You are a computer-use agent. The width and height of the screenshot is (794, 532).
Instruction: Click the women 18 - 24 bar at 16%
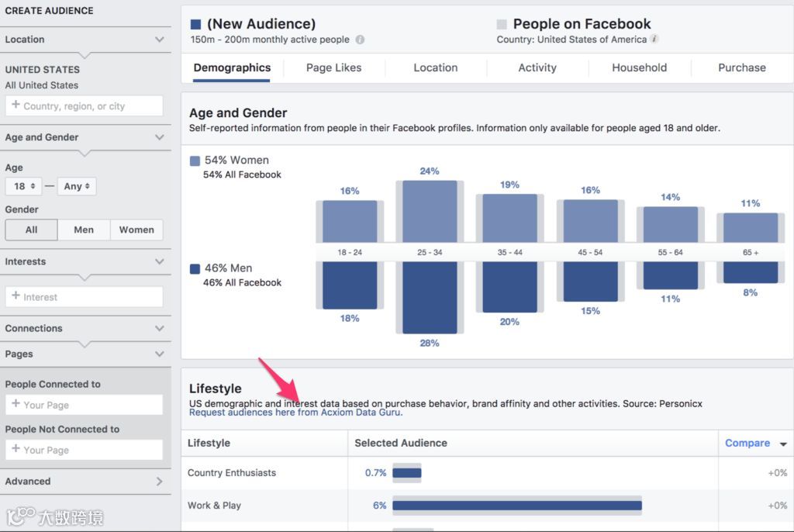350,222
